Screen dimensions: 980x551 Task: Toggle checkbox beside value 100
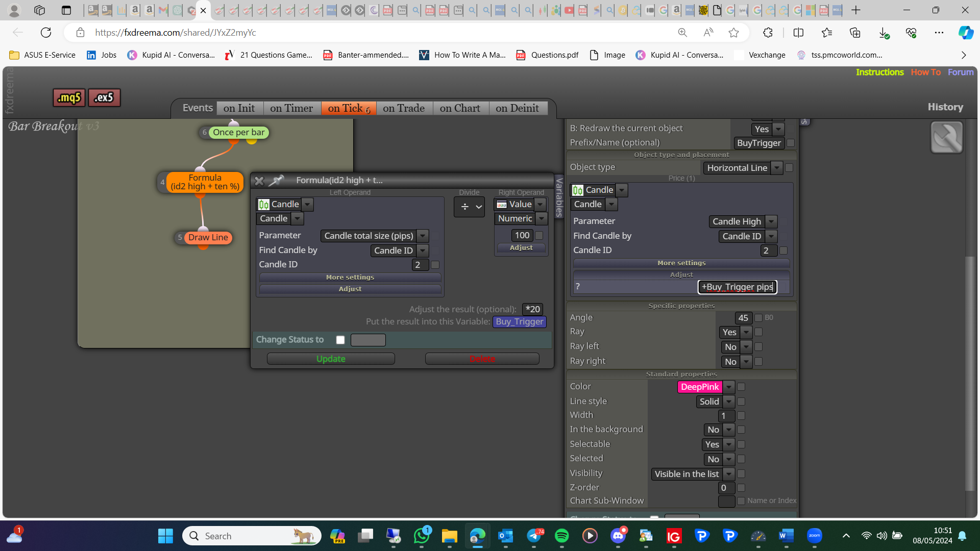tap(539, 236)
